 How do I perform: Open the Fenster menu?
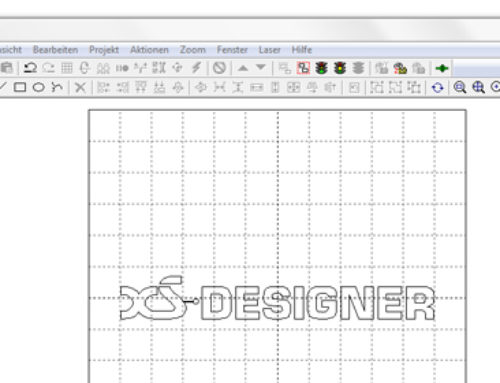pyautogui.click(x=232, y=50)
